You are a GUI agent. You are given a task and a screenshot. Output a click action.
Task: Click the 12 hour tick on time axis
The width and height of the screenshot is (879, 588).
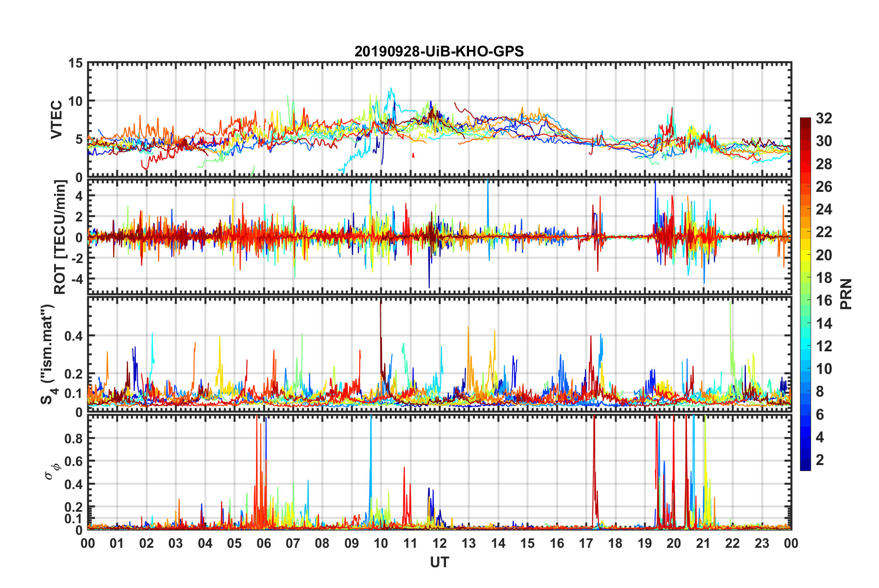(439, 543)
